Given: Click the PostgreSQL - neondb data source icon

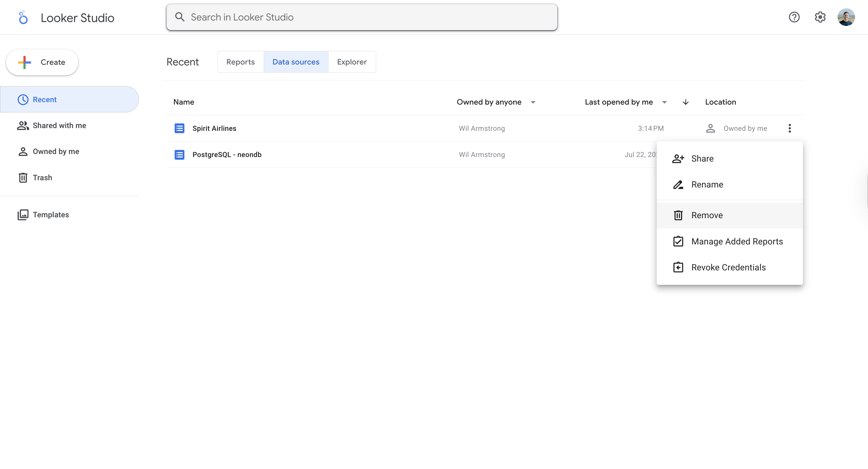Looking at the screenshot, I should coord(179,155).
